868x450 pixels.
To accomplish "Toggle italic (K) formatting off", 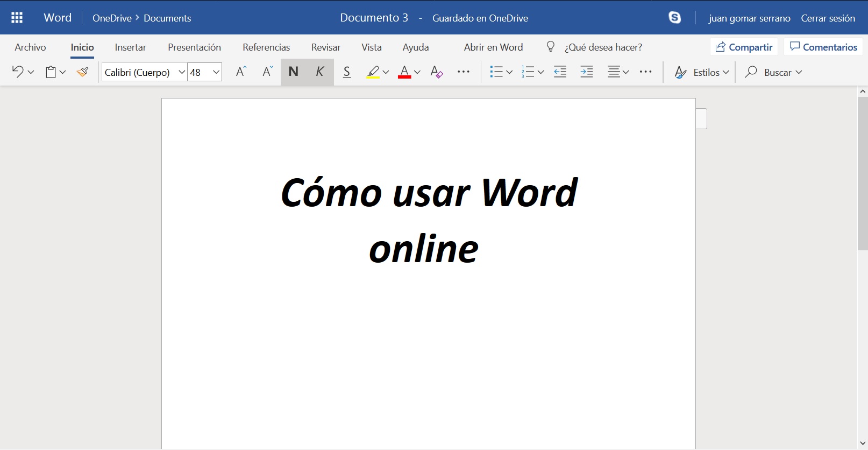I will click(320, 72).
